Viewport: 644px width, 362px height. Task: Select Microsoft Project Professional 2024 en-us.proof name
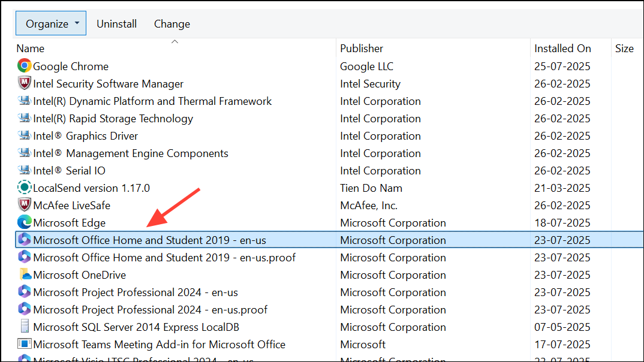pos(151,309)
